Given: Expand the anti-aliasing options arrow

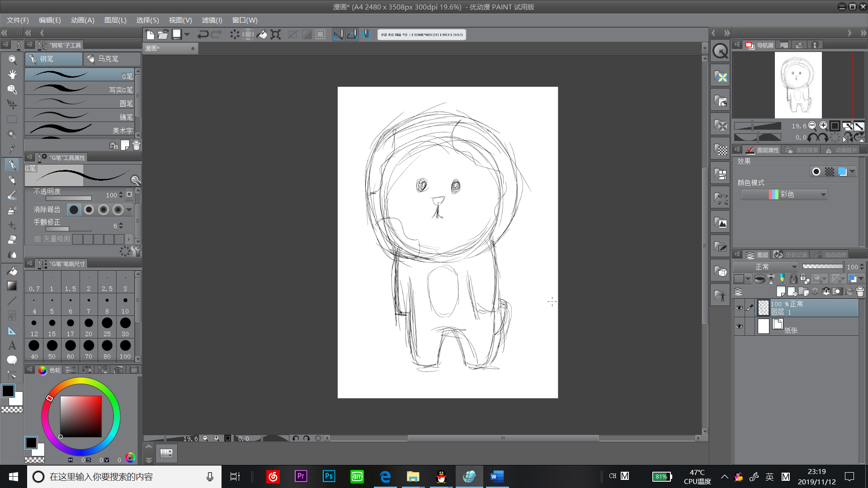Looking at the screenshot, I should (129, 210).
